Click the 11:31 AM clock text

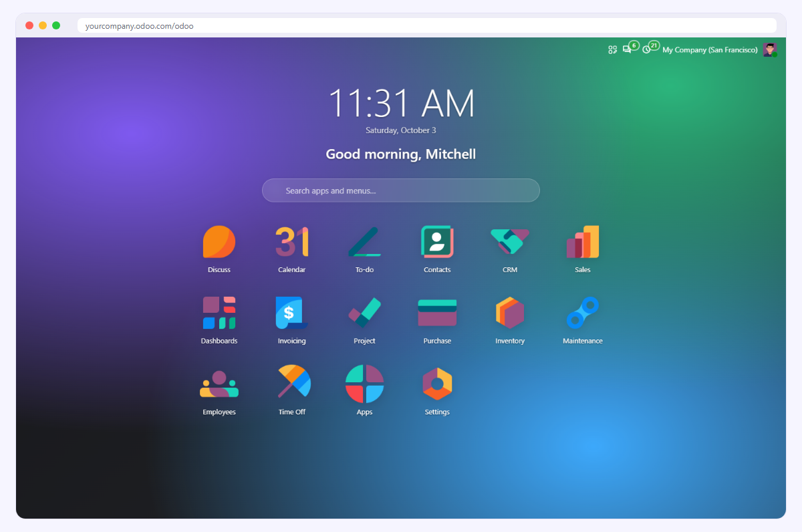tap(401, 104)
